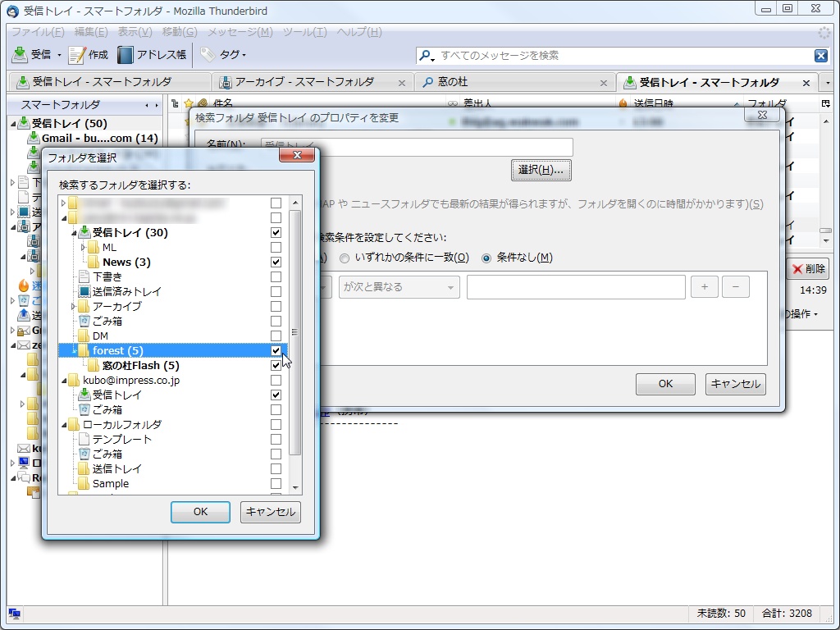Click キャンセル in the properties dialog
Viewport: 840px width, 630px height.
tap(736, 384)
